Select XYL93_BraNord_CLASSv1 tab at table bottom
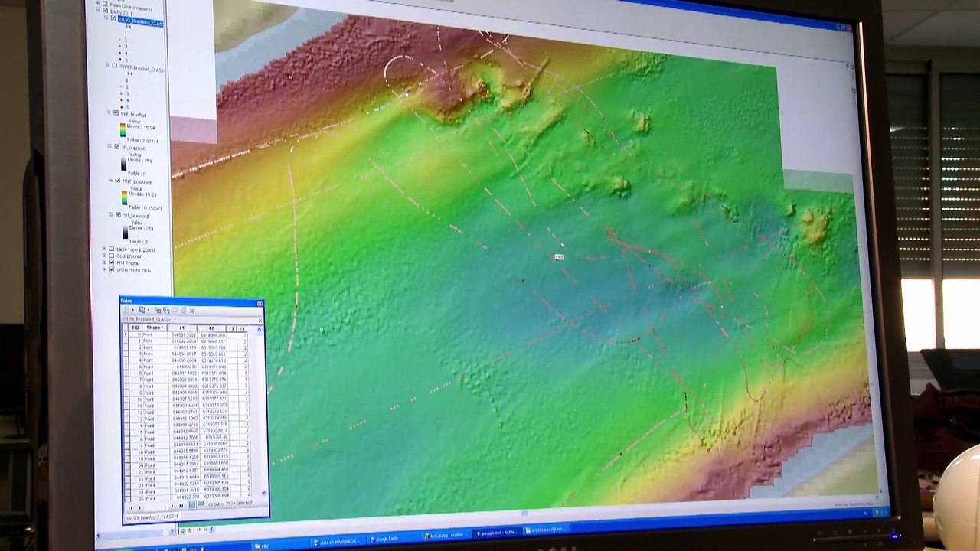This screenshot has height=551, width=980. coord(152,516)
